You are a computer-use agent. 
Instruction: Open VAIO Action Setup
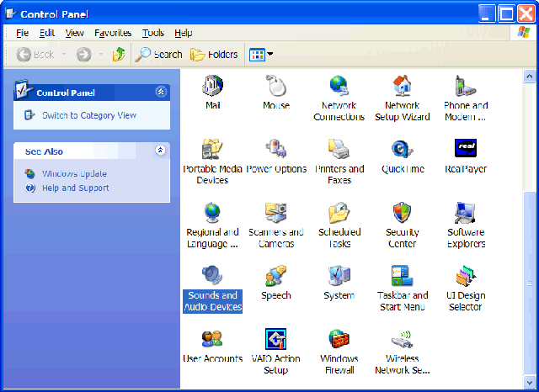point(275,352)
